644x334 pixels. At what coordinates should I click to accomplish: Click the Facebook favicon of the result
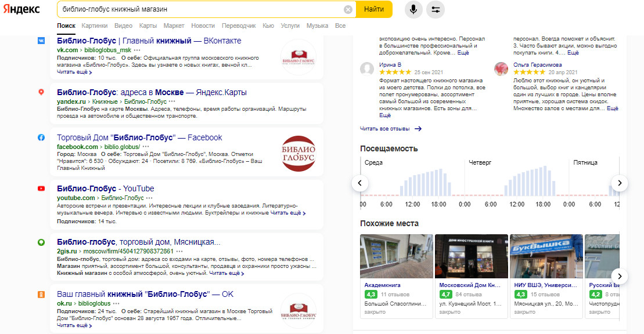41,137
